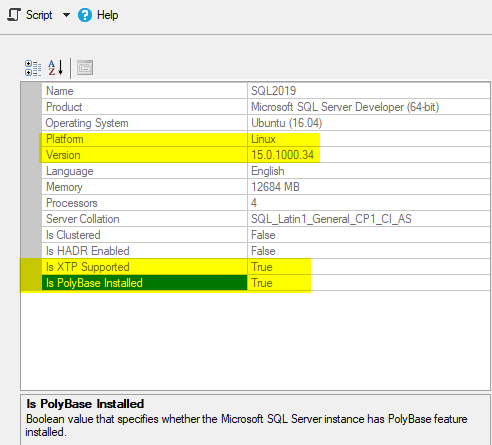This screenshot has height=445, width=492.
Task: Click the Ubuntu (16.04) value
Action: pos(286,123)
